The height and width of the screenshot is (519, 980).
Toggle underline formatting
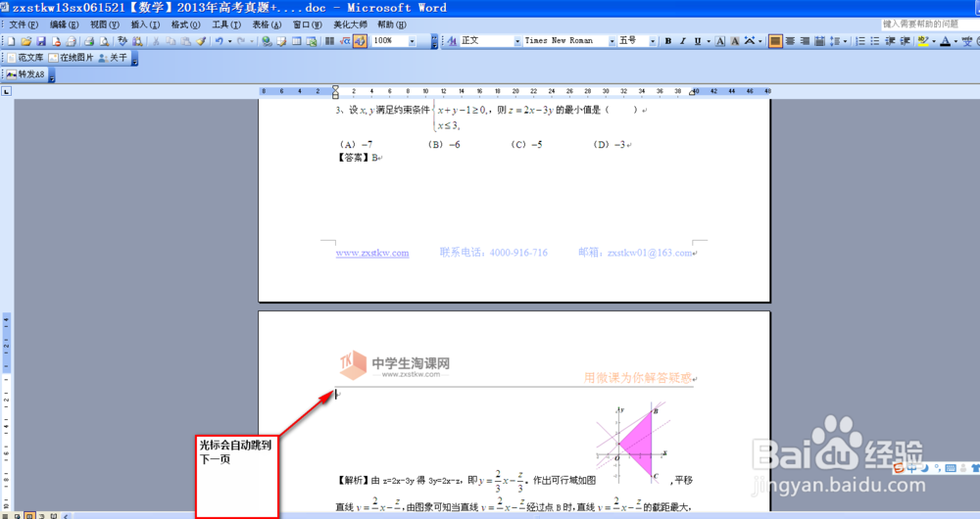click(698, 41)
